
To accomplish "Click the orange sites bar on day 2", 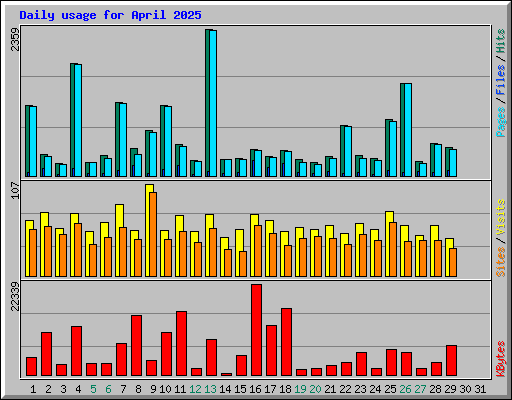I will (48, 251).
